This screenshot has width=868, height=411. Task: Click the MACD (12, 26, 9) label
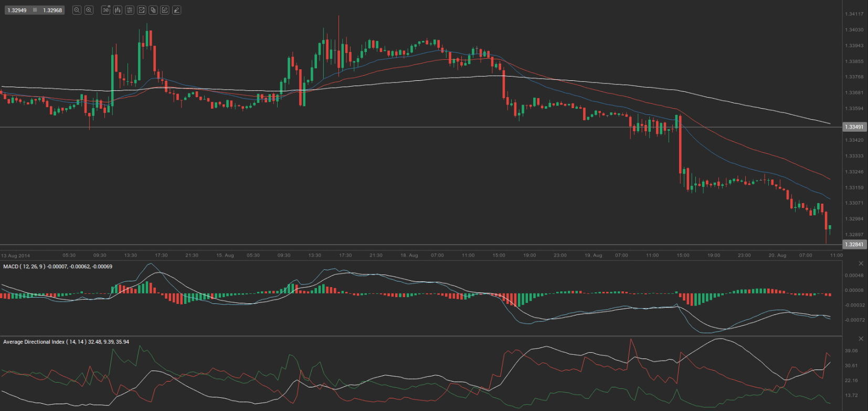24,267
